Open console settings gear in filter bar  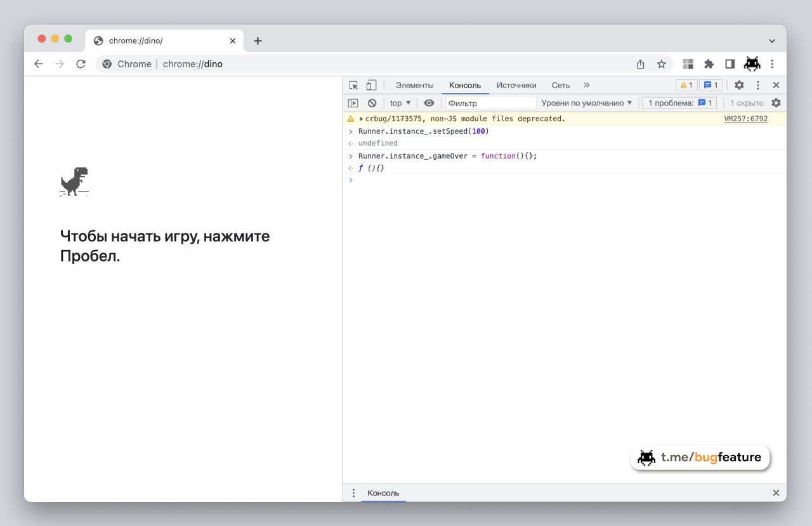(776, 103)
